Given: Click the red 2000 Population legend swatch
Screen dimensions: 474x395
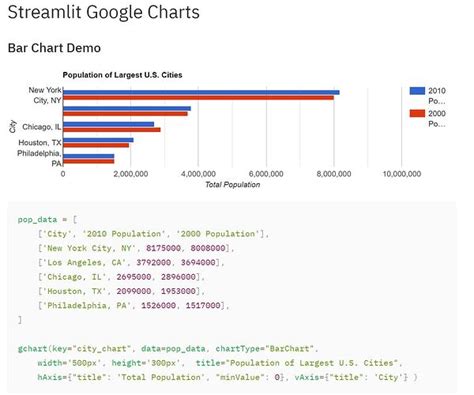Looking at the screenshot, I should tap(417, 114).
